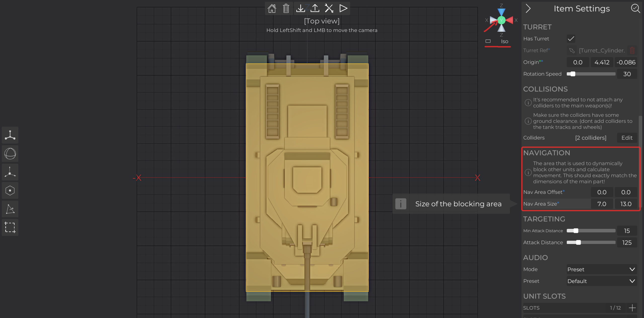Click the home icon in top toolbar
Image resolution: width=644 pixels, height=318 pixels.
click(272, 9)
